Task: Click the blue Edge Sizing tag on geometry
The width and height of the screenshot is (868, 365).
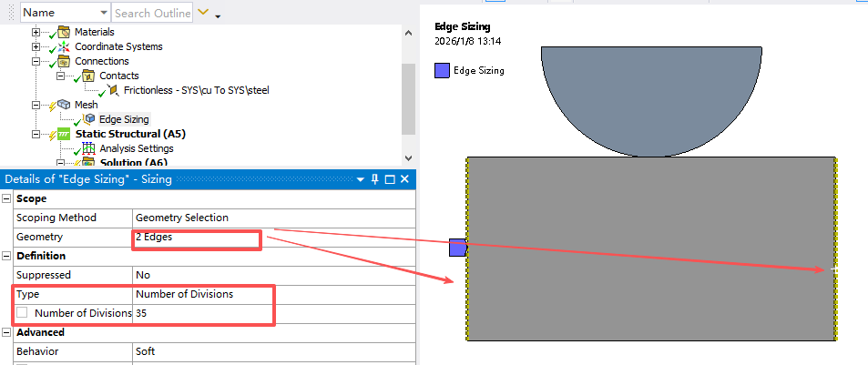Action: pos(457,248)
